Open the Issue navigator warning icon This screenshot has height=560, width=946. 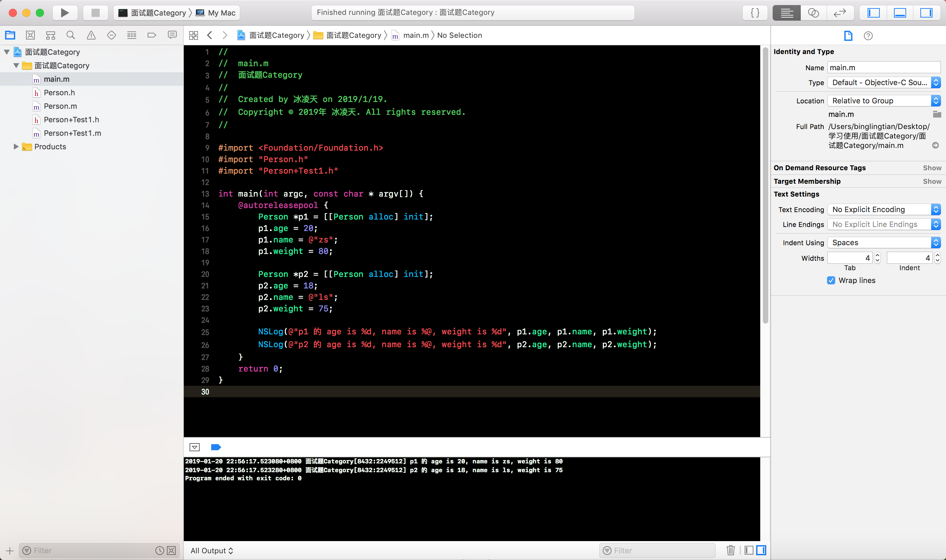pos(91,35)
